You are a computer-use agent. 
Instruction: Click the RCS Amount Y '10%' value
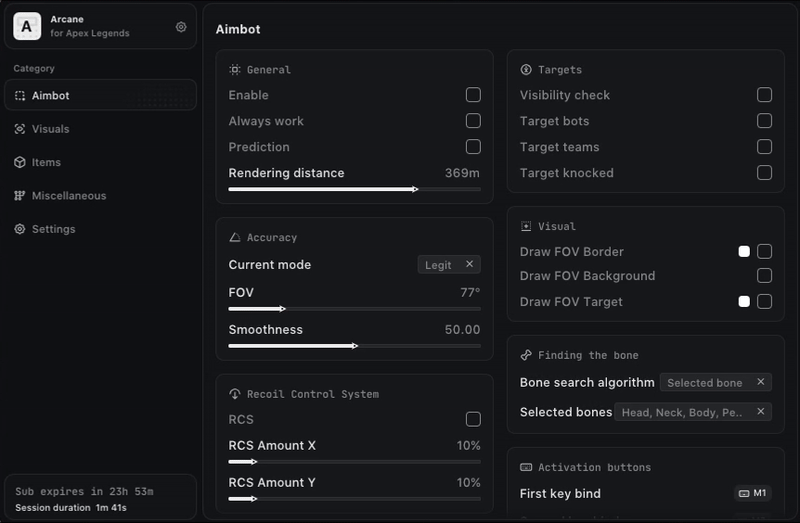468,483
